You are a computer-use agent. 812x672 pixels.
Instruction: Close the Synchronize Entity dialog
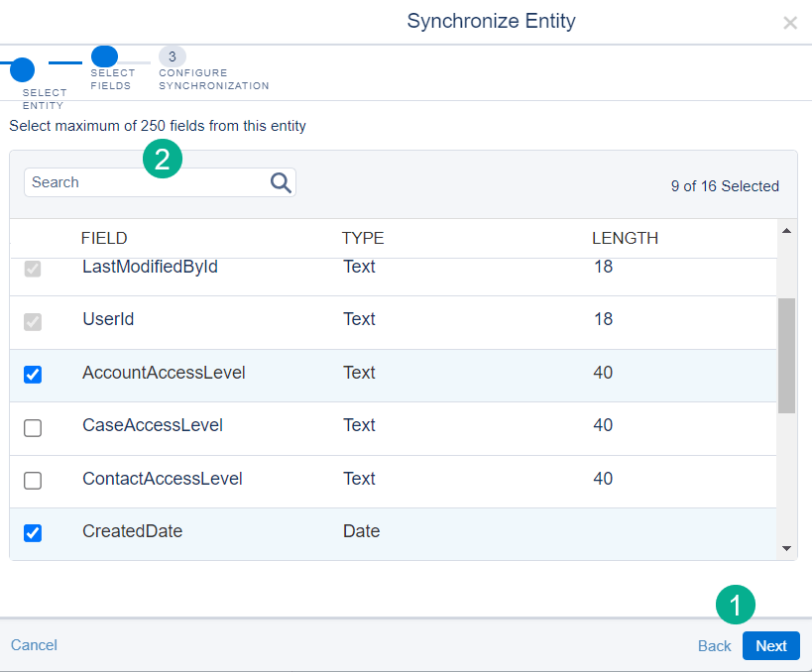click(x=789, y=23)
